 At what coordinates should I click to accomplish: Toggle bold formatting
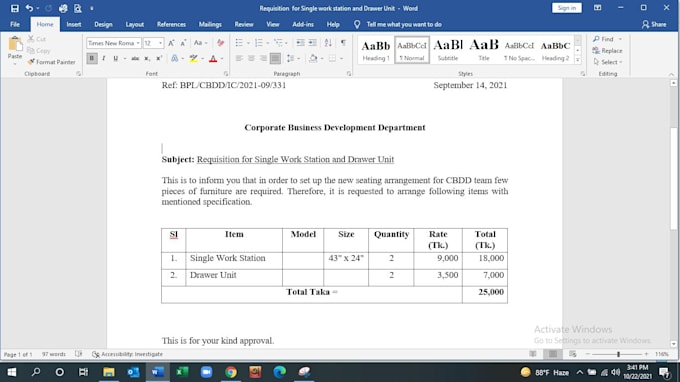point(92,58)
